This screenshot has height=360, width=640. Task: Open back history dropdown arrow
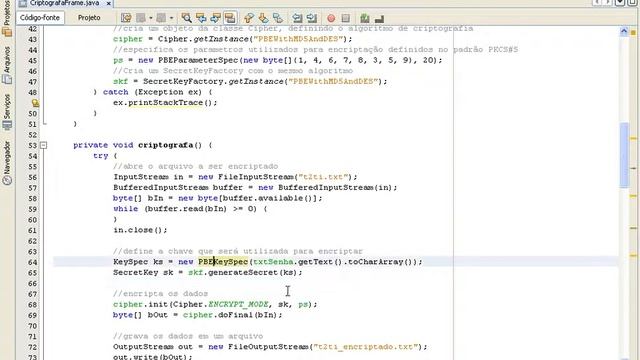(151, 18)
